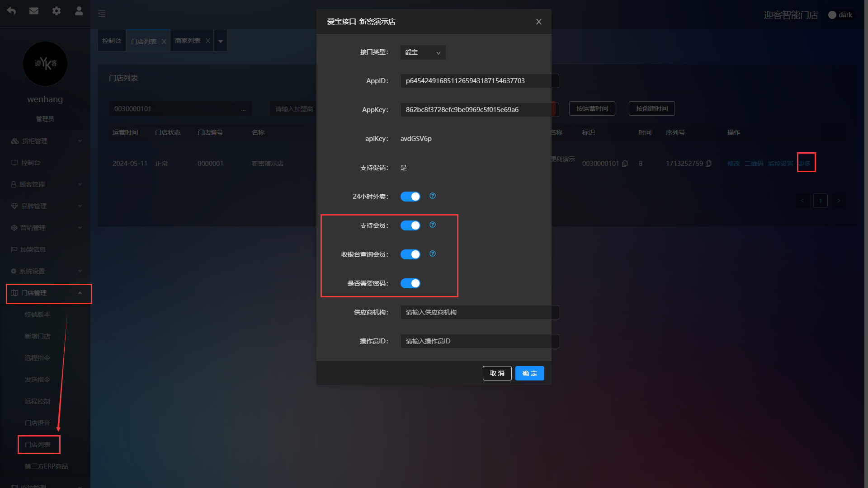
Task: Select page 1 in pagination
Action: (821, 201)
